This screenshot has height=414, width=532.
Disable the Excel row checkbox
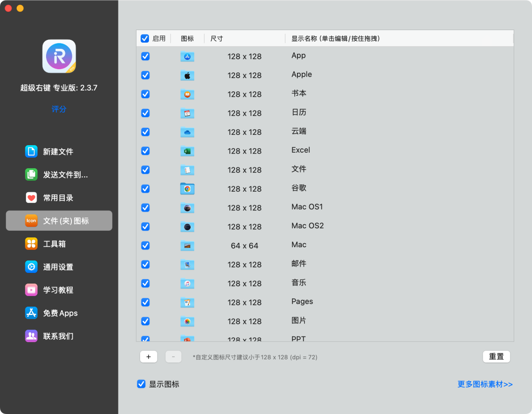(145, 151)
